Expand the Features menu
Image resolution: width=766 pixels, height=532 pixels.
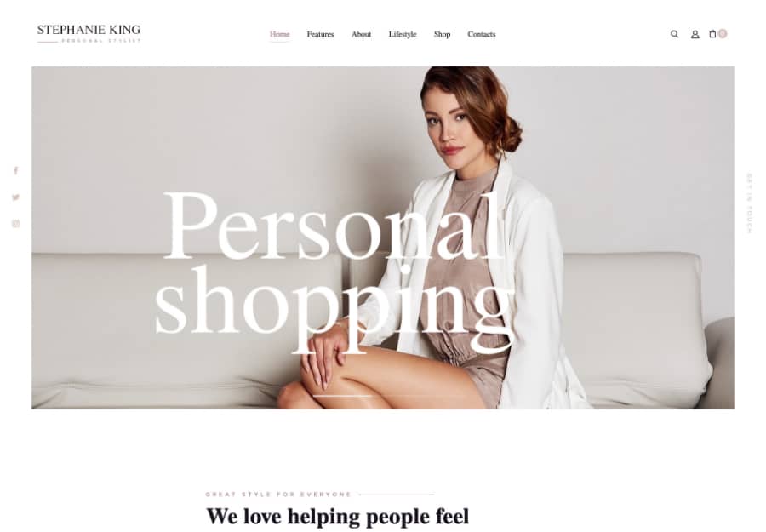(x=320, y=34)
